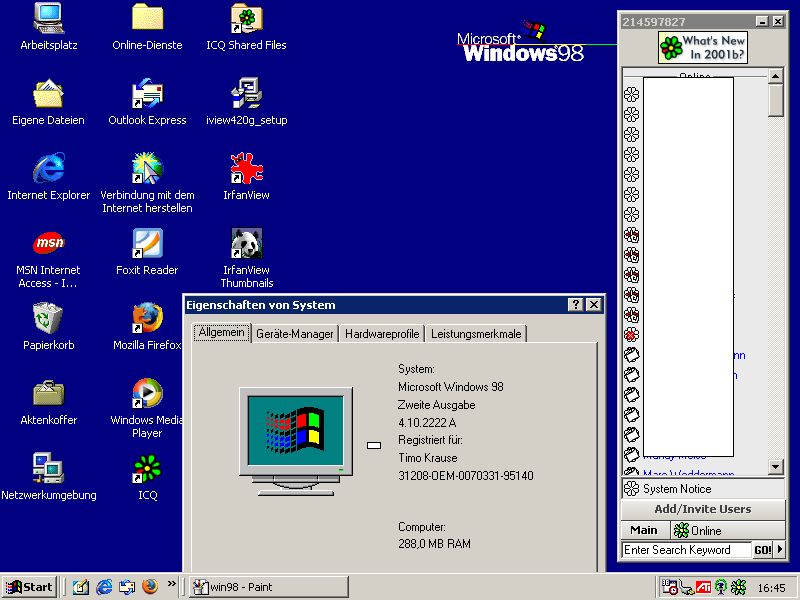The image size is (800, 600).
Task: Open the Foxit Reader shortcut
Action: [147, 245]
